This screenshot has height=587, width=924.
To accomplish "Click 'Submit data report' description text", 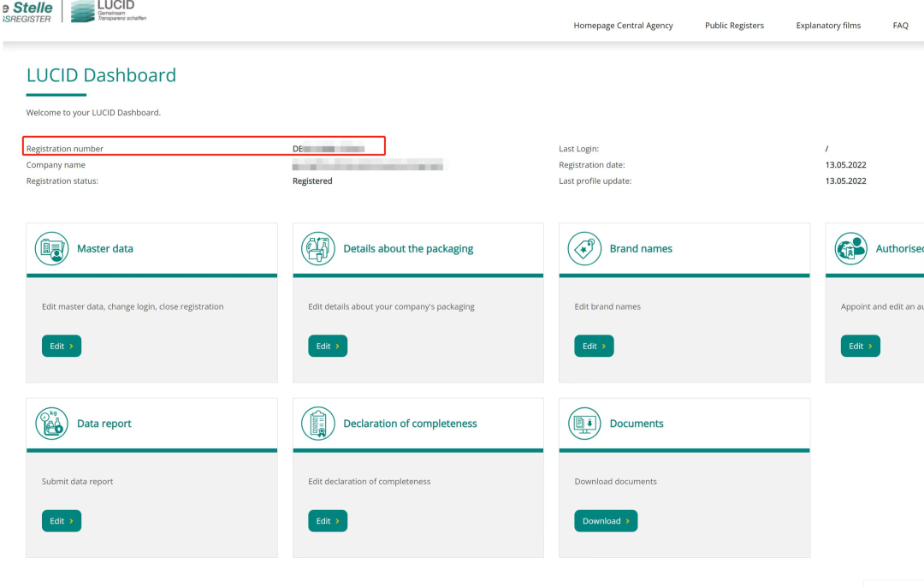I will (77, 482).
